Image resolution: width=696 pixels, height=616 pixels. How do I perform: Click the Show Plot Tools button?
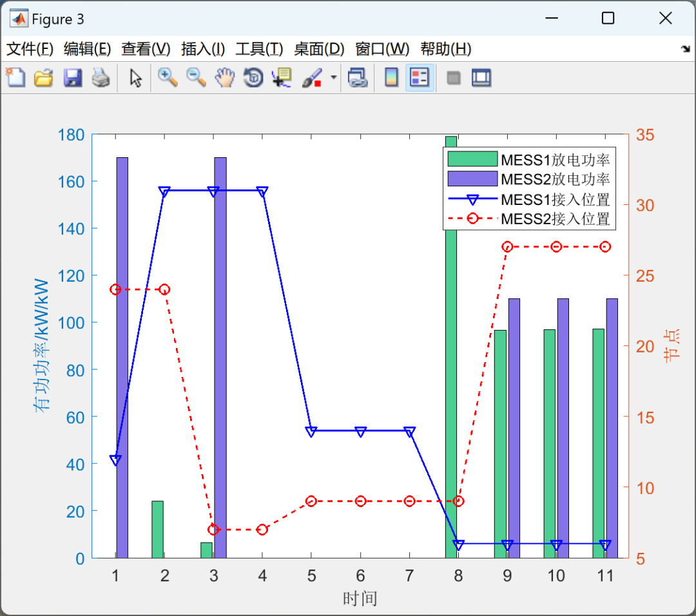481,78
